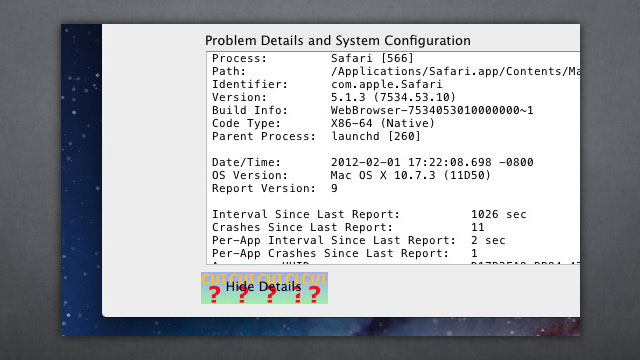
Task: Click the Problem Details and System Configuration heading
Action: click(x=338, y=40)
